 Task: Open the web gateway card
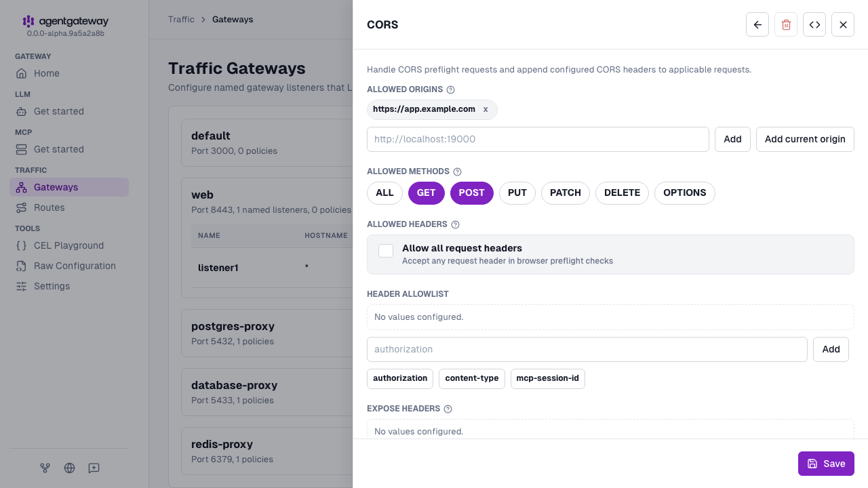tap(267, 201)
